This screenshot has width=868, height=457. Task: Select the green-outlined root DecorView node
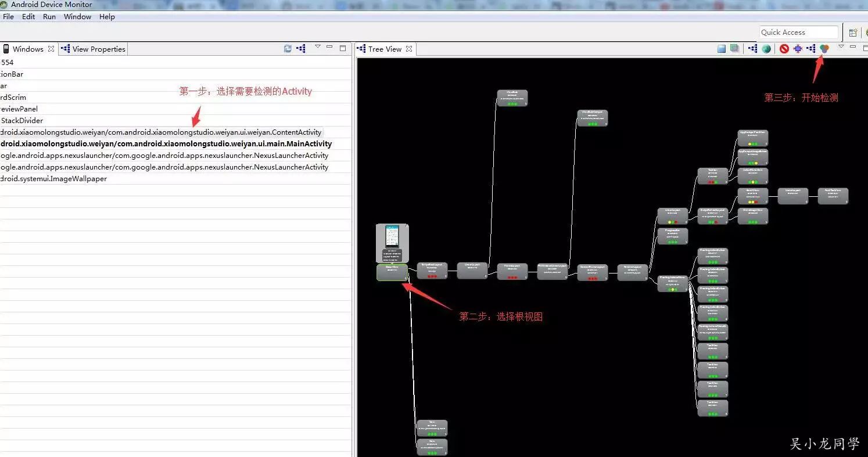coord(392,272)
